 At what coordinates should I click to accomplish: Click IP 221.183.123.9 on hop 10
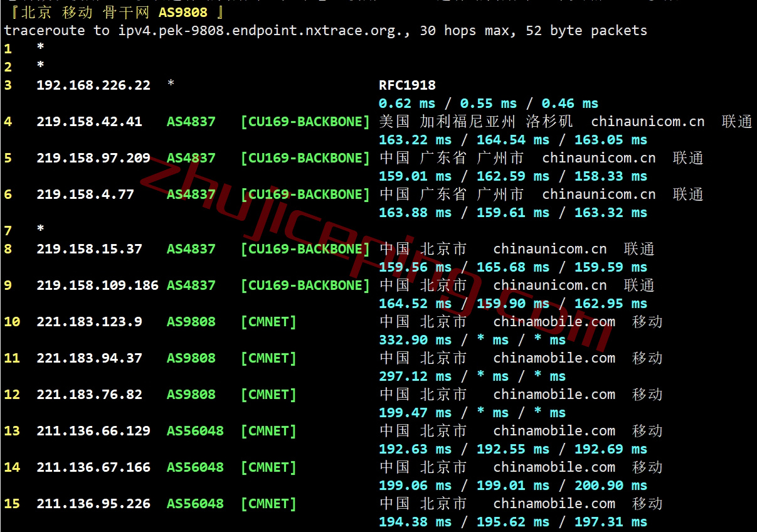click(89, 322)
